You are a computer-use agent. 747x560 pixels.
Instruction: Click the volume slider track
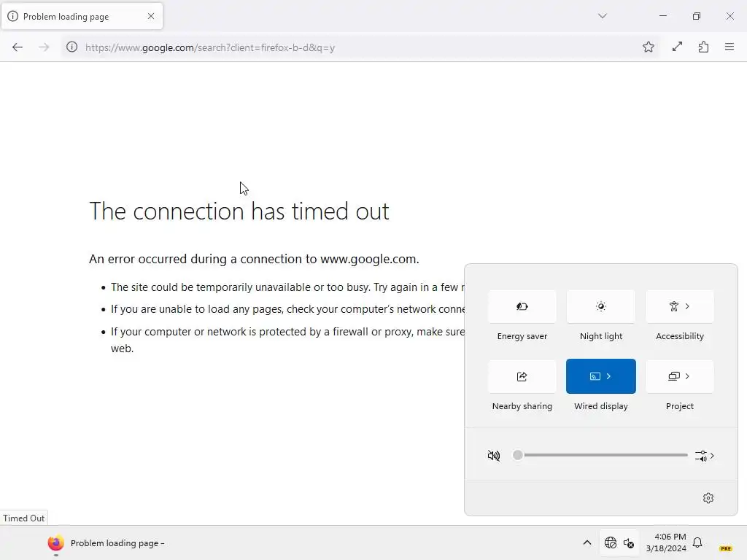[x=603, y=455]
